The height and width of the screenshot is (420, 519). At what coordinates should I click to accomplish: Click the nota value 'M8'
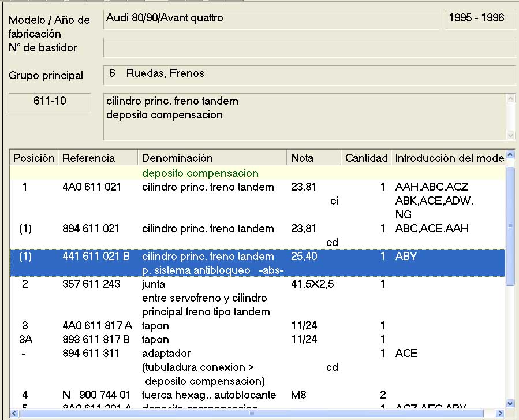(298, 395)
